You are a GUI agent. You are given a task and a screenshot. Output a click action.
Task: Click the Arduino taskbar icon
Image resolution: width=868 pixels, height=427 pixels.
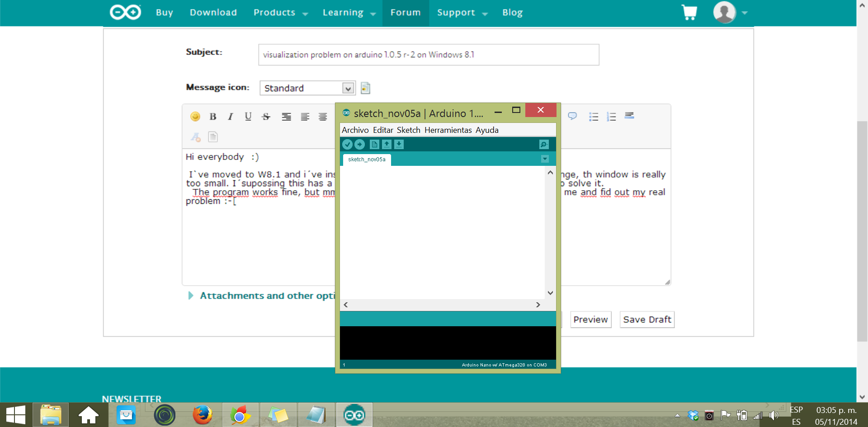354,415
